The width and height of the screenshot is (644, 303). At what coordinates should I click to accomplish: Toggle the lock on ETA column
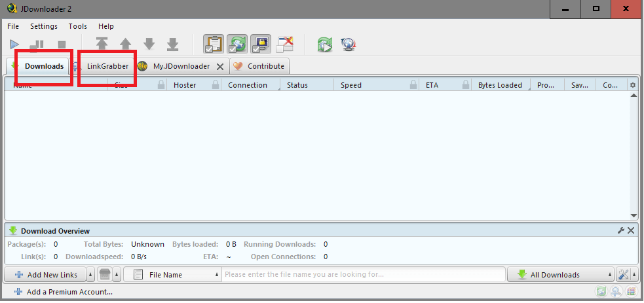tap(465, 85)
